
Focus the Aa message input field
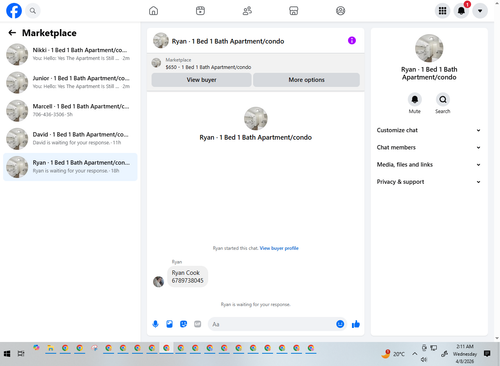pyautogui.click(x=272, y=324)
